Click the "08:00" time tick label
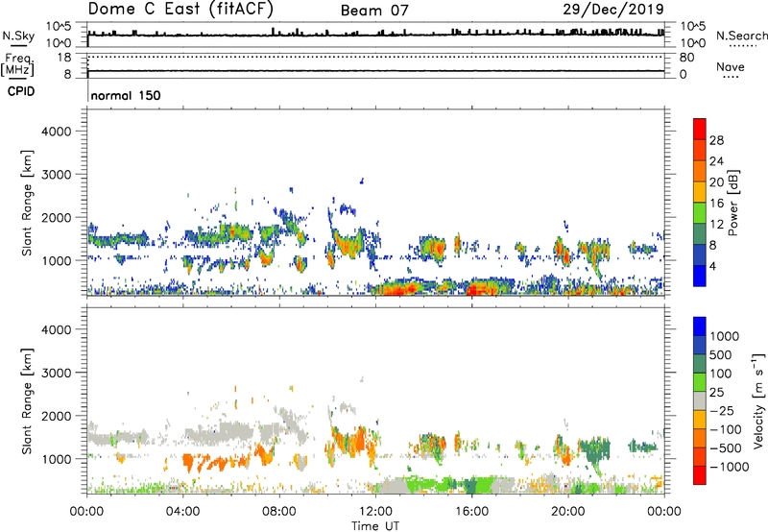768x532 pixels. tap(279, 512)
